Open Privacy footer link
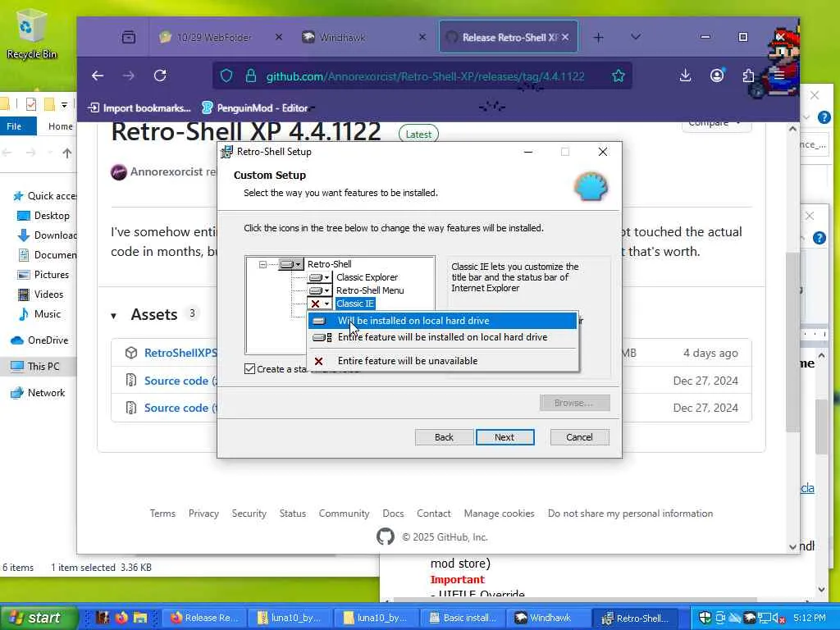 point(203,514)
